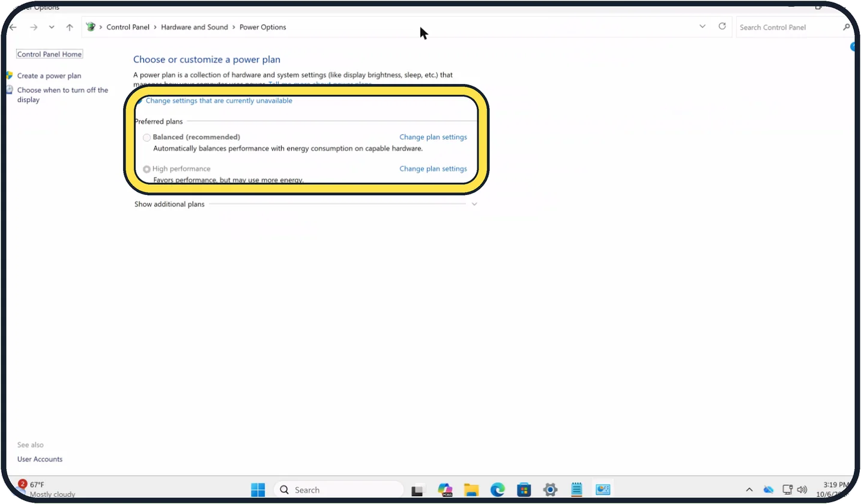This screenshot has height=504, width=861.
Task: Open Choose when to turn off the display
Action: click(62, 95)
